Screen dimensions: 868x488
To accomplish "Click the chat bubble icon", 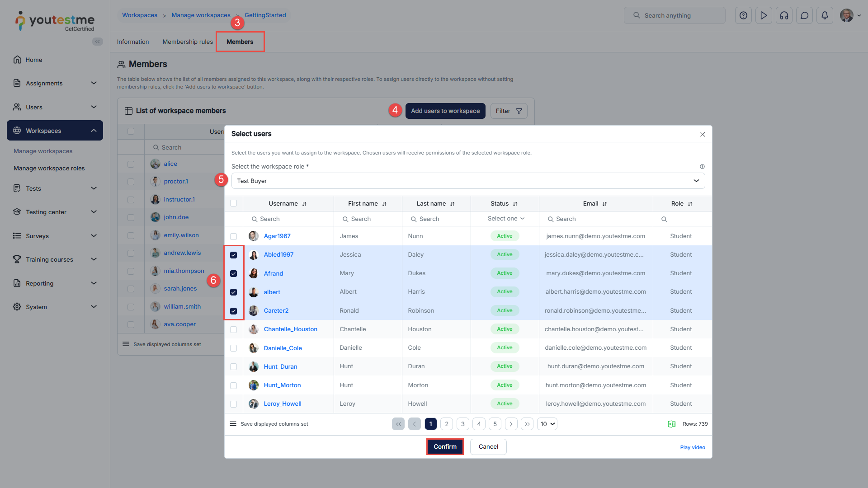I will [804, 15].
